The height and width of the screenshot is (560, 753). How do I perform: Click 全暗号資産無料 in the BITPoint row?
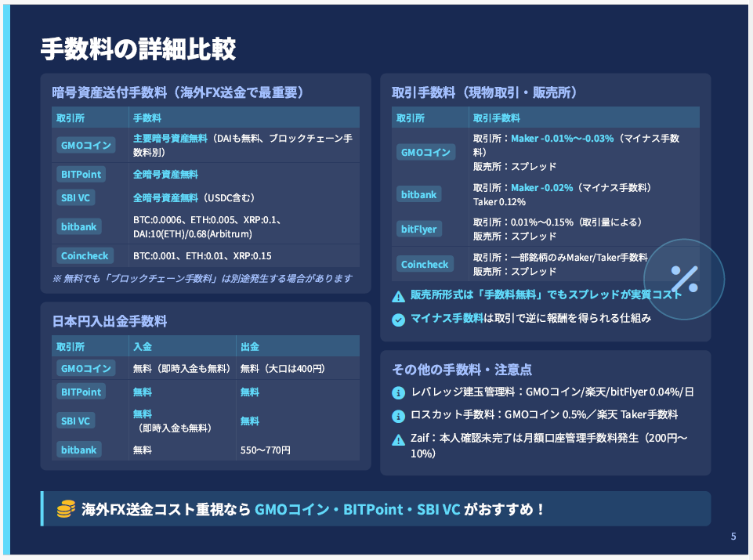[x=165, y=174]
